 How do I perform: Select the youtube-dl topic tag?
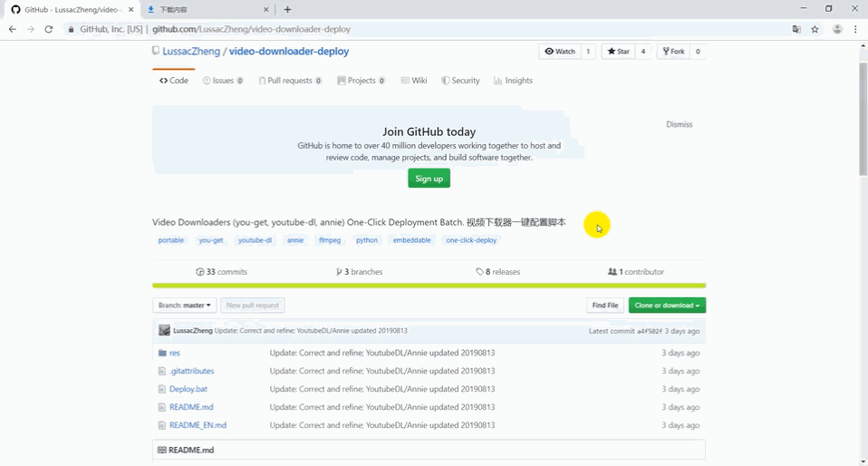pyautogui.click(x=256, y=240)
